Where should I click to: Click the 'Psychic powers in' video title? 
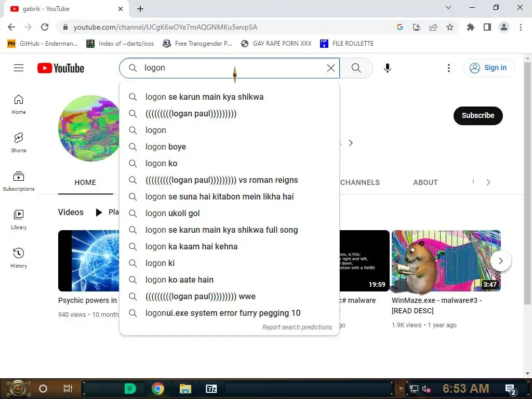click(87, 300)
